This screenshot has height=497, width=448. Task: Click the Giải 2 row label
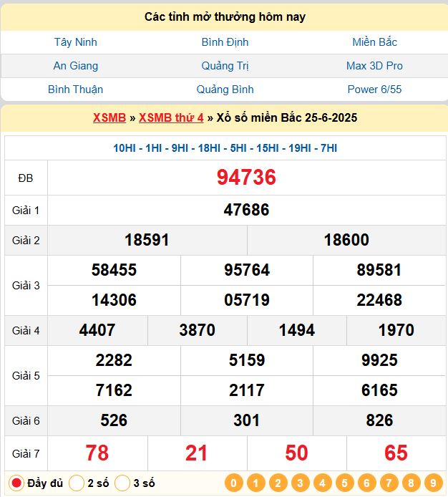pyautogui.click(x=26, y=241)
